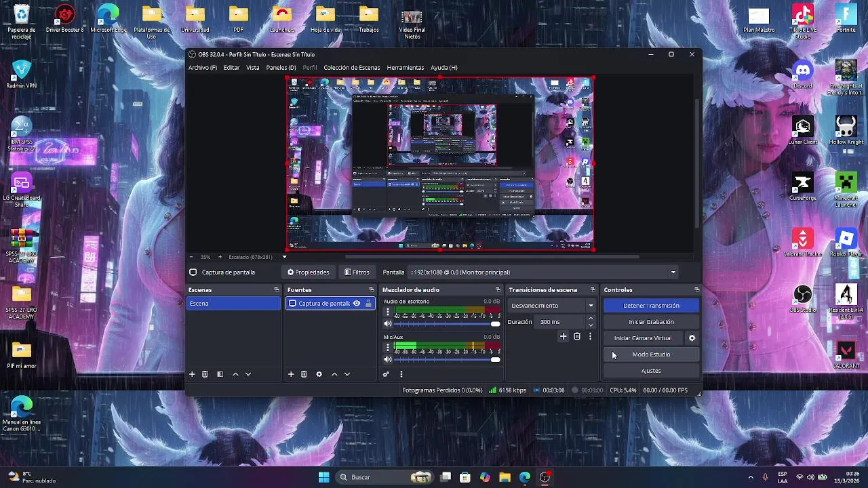Adjust Audio del escritorio volume slider
Screen dimensions: 868x488
click(x=447, y=324)
